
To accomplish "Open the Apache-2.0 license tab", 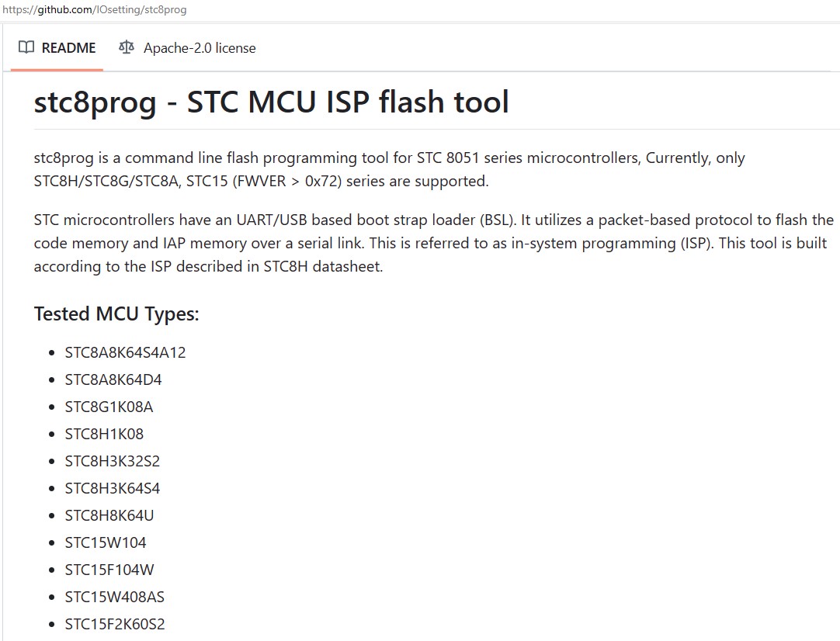I will 187,48.
